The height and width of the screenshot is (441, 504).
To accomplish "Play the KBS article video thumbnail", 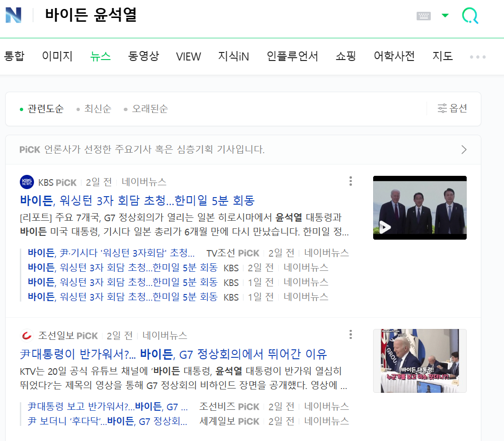I will (420, 208).
